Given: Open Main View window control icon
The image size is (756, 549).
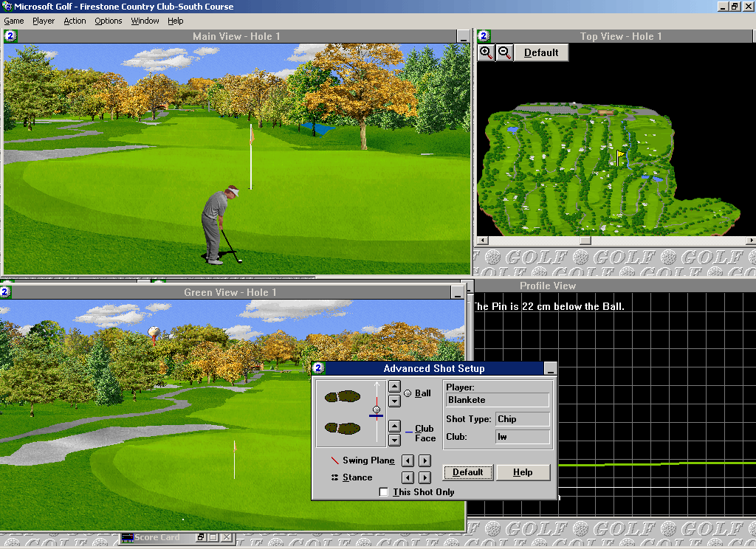Looking at the screenshot, I should coord(10,36).
